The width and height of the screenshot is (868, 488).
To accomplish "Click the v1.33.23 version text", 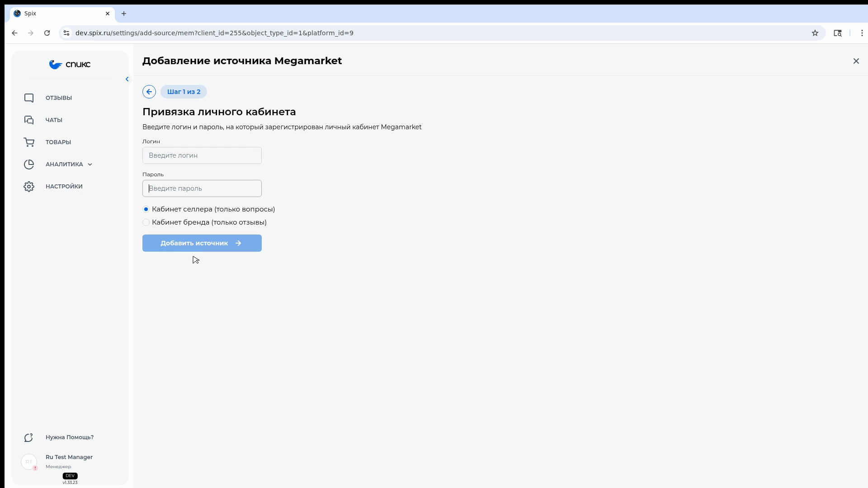I will pyautogui.click(x=70, y=483).
